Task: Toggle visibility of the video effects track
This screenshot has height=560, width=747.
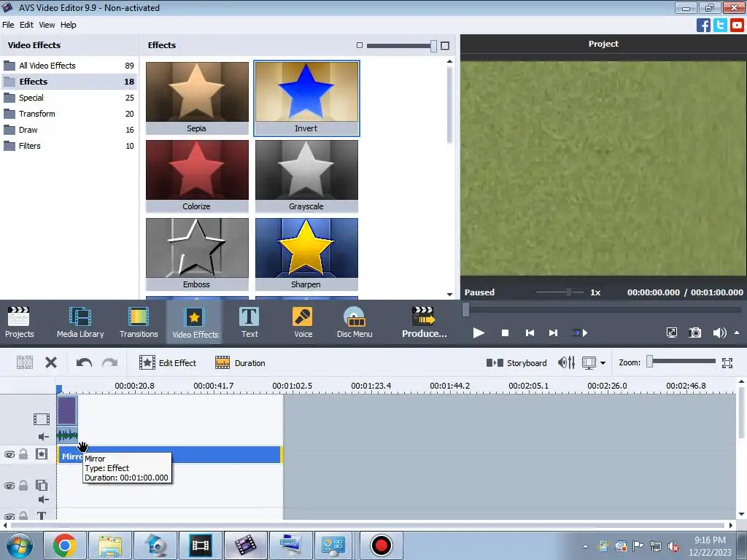Action: (x=9, y=454)
